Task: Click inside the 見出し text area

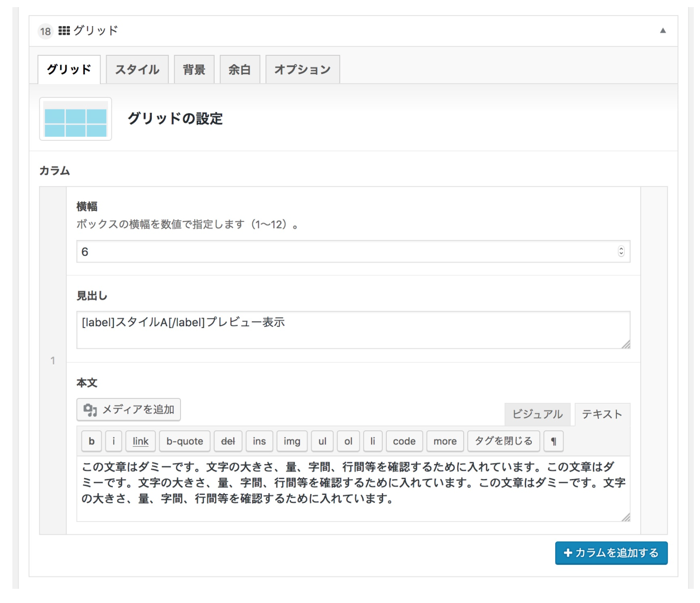Action: click(x=353, y=330)
